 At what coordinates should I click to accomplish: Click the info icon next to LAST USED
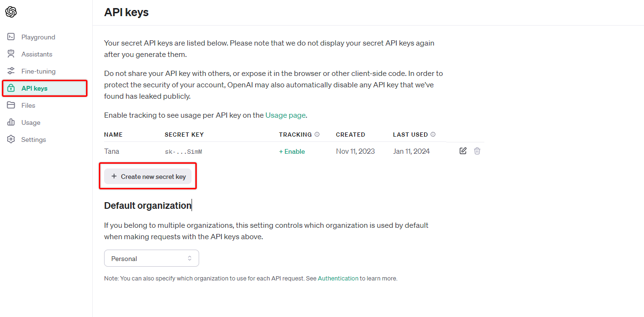coord(433,134)
